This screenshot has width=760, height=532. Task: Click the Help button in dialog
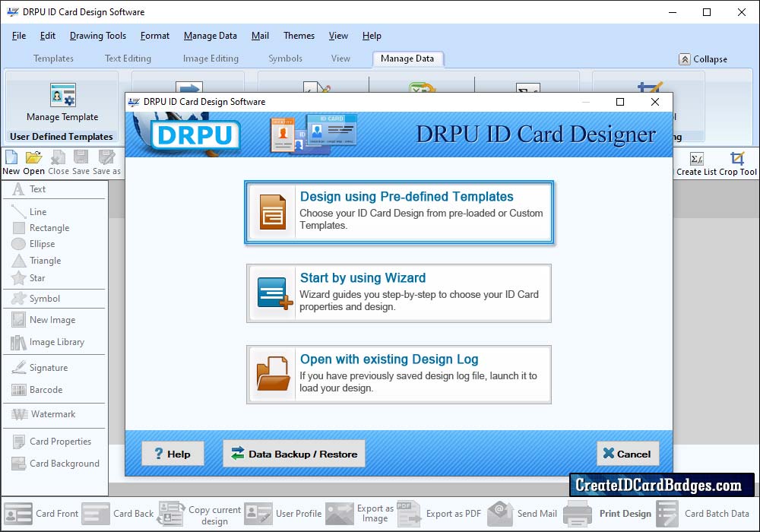point(173,454)
